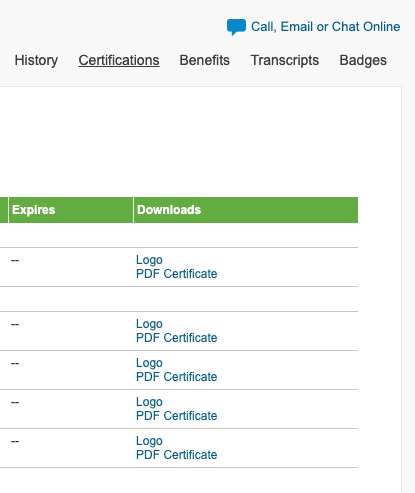This screenshot has height=493, width=415.
Task: Go to the Benefits tab
Action: click(205, 60)
